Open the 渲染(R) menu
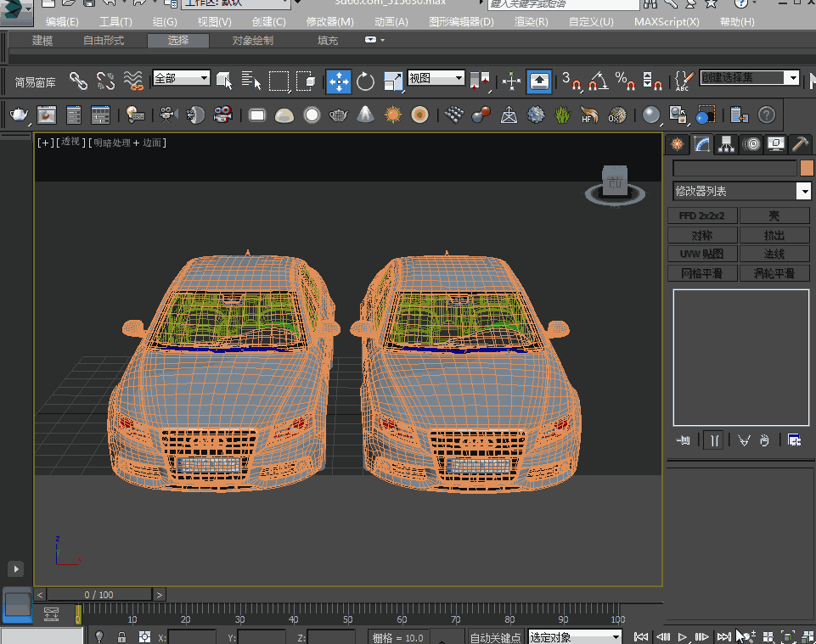Screen dimensions: 816x644 pos(531,21)
